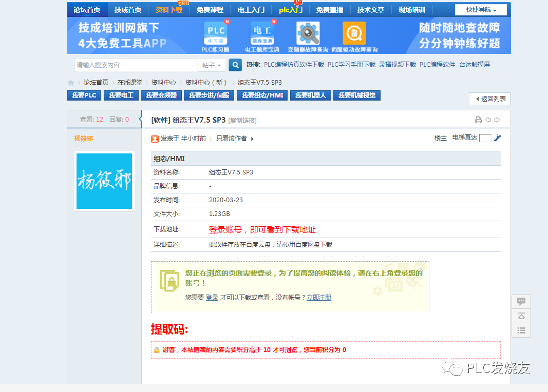Image resolution: width=548 pixels, height=392 pixels.
Task: Switch to the 资料下载 tab
Action: [x=168, y=9]
